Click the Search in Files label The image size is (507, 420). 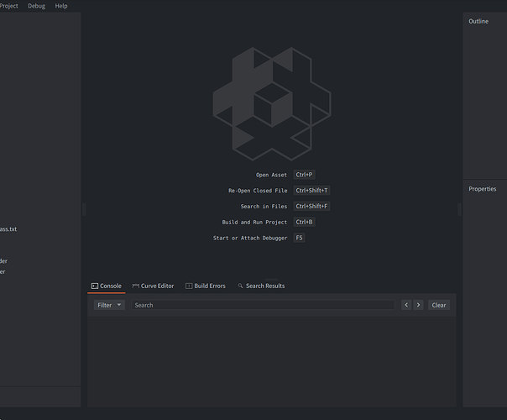click(264, 207)
